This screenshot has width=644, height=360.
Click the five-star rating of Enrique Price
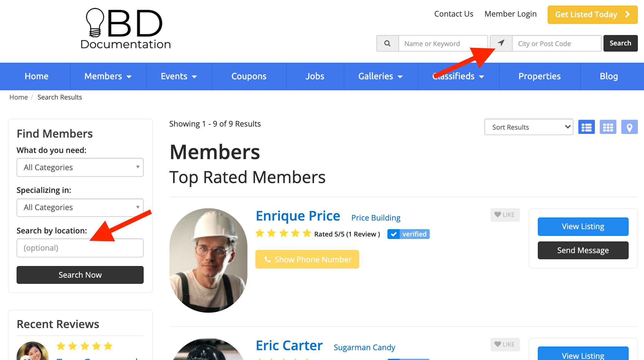click(283, 233)
